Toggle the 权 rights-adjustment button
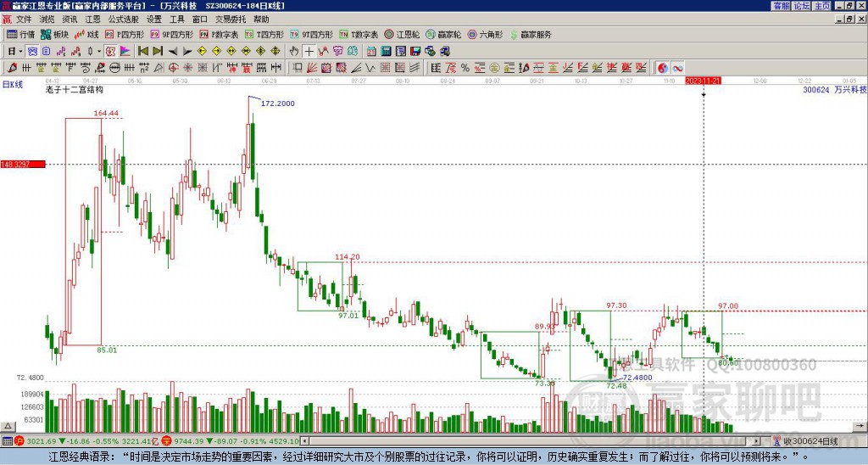The image size is (868, 465). (110, 52)
